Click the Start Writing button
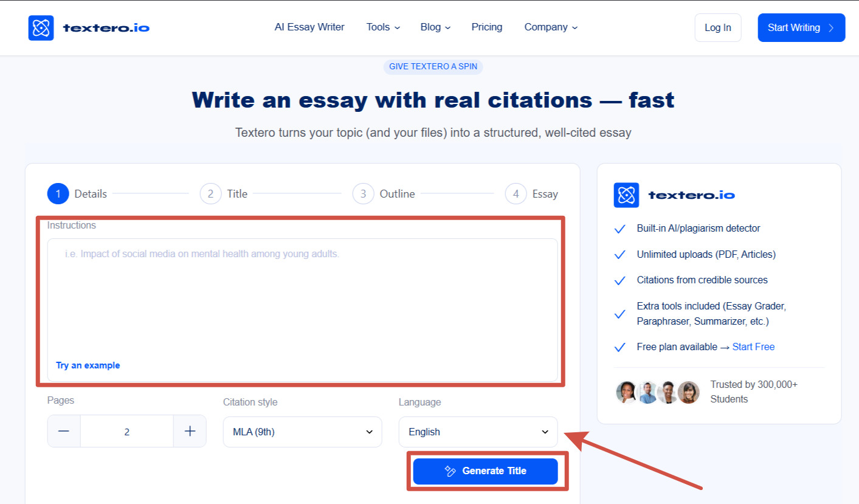 [x=801, y=28]
